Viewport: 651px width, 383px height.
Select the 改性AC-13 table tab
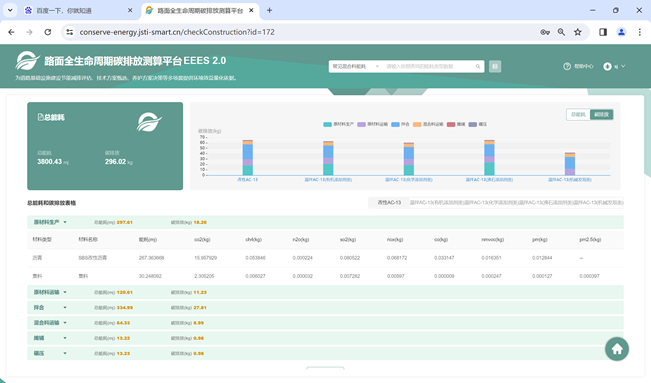[389, 203]
